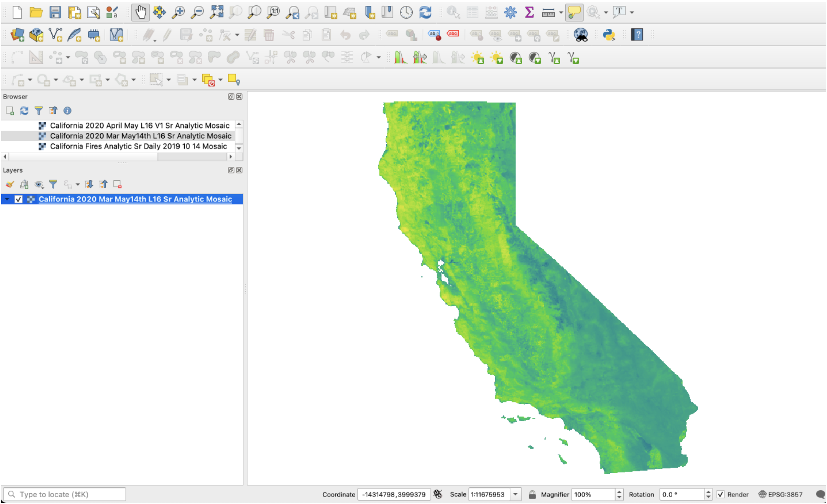Zoom to the full map extent

tap(217, 12)
